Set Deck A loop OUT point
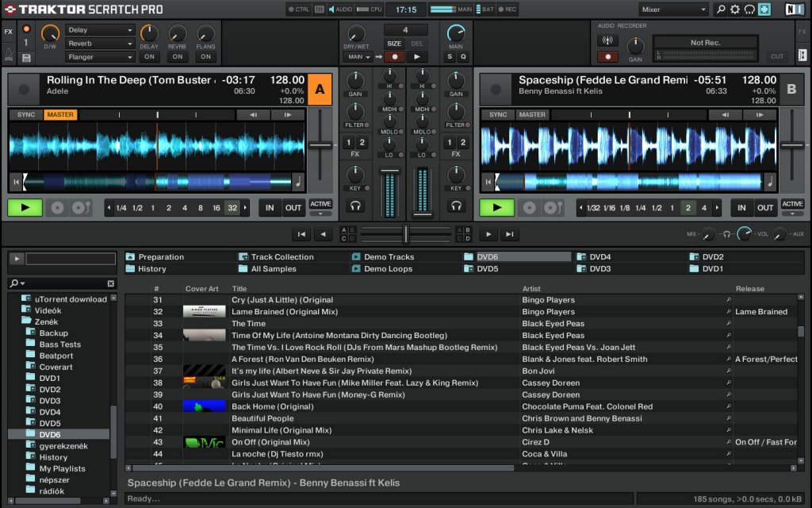 tap(293, 208)
